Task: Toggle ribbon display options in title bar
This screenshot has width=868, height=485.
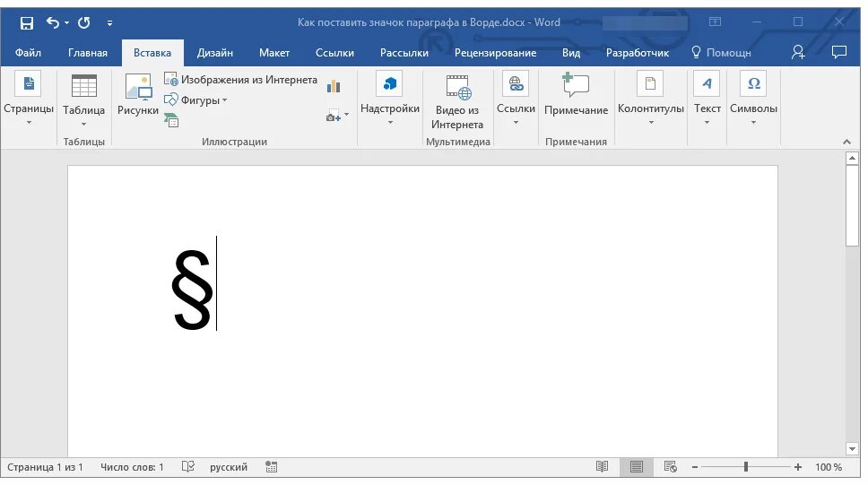Action: point(715,22)
